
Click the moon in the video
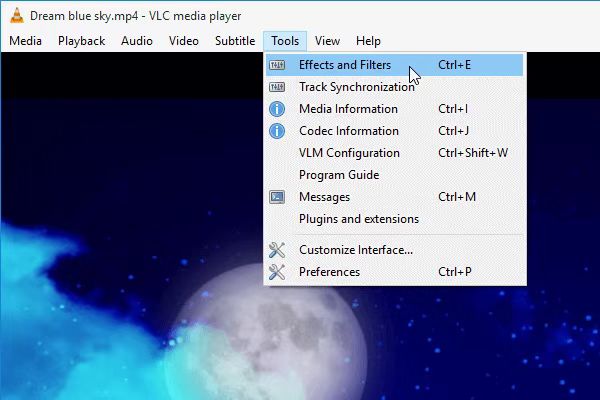(268, 333)
